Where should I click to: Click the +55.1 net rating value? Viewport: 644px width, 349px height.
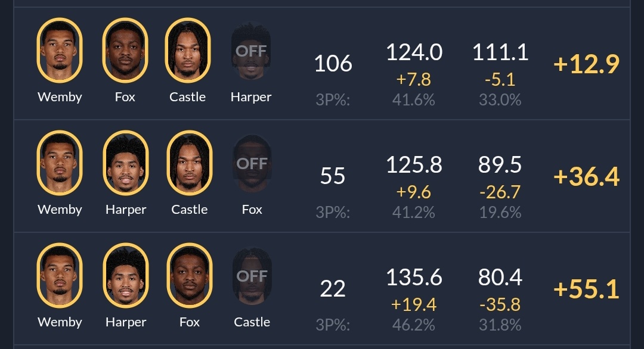point(586,289)
